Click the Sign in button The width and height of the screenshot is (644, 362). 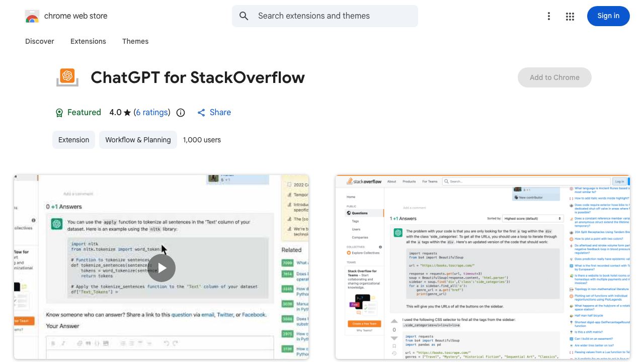click(608, 16)
